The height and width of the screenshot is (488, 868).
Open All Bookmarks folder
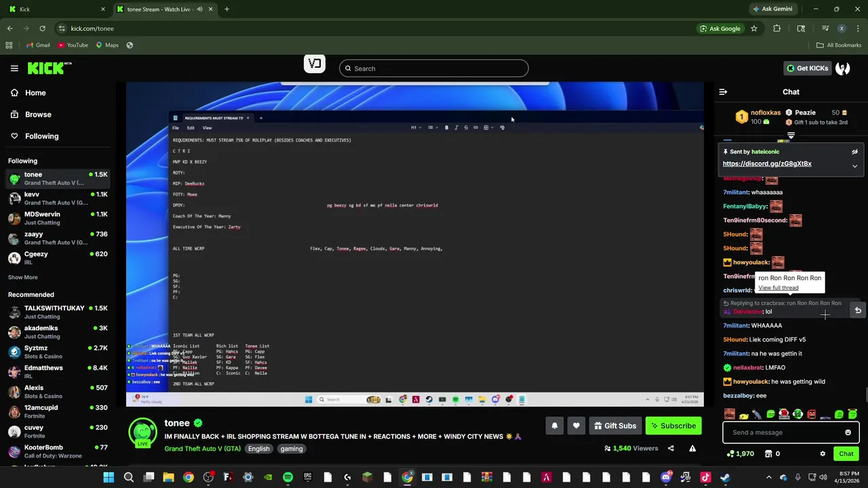[x=839, y=45]
